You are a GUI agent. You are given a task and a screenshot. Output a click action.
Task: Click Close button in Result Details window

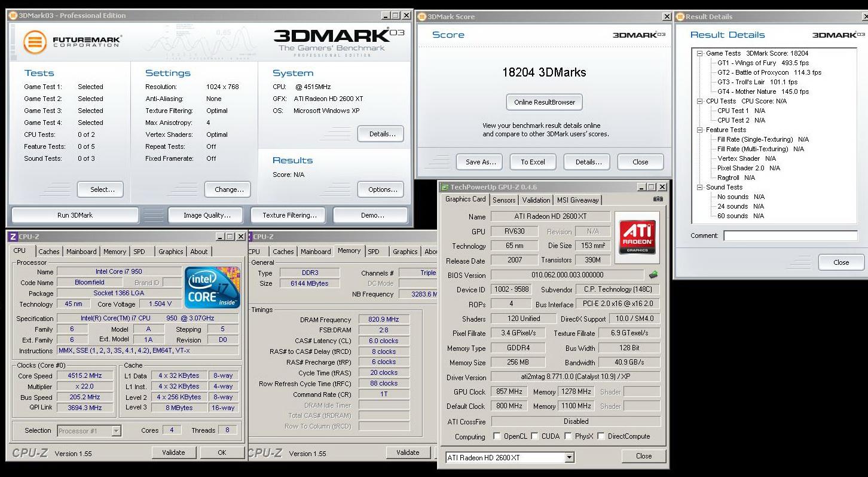point(841,262)
